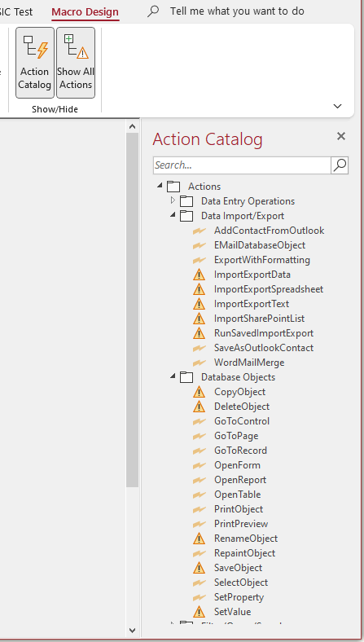Collapse the Actions root folder
The image size is (364, 642).
[160, 186]
